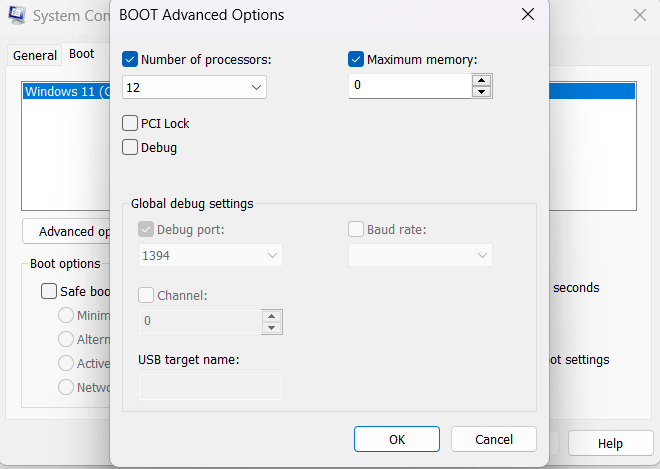Expand the Debug port 1394 dropdown
This screenshot has height=469, width=660.
210,255
